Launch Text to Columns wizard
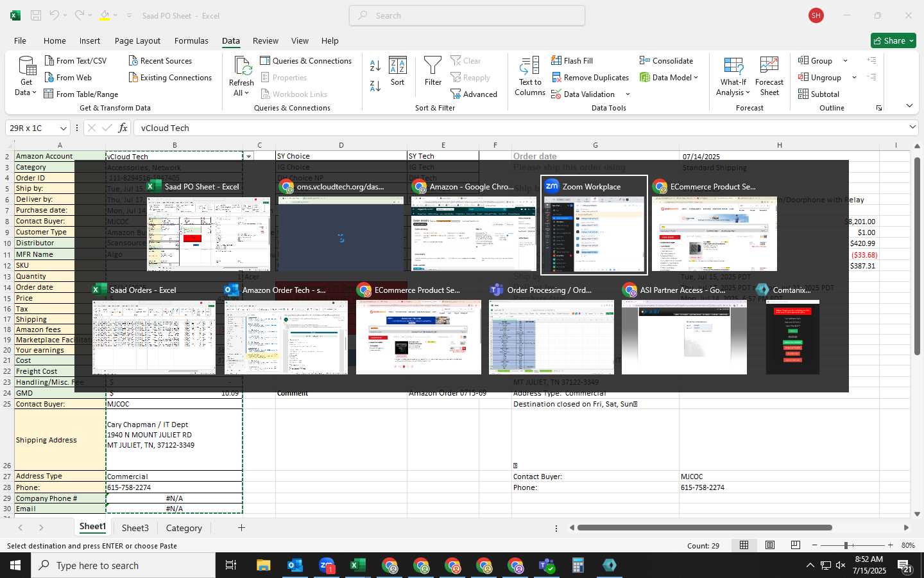 [530, 76]
